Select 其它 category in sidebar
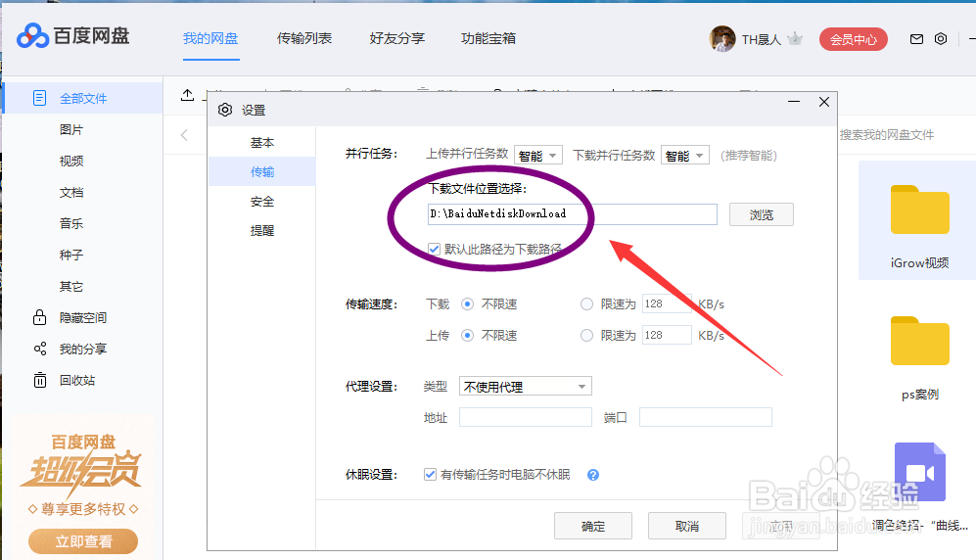The height and width of the screenshot is (560, 976). (x=70, y=286)
